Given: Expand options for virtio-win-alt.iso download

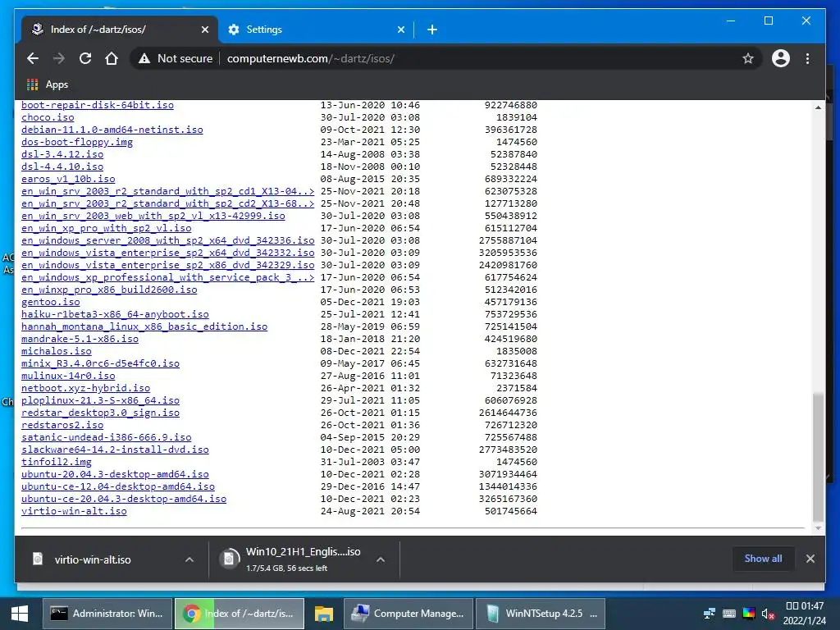Looking at the screenshot, I should (x=189, y=559).
